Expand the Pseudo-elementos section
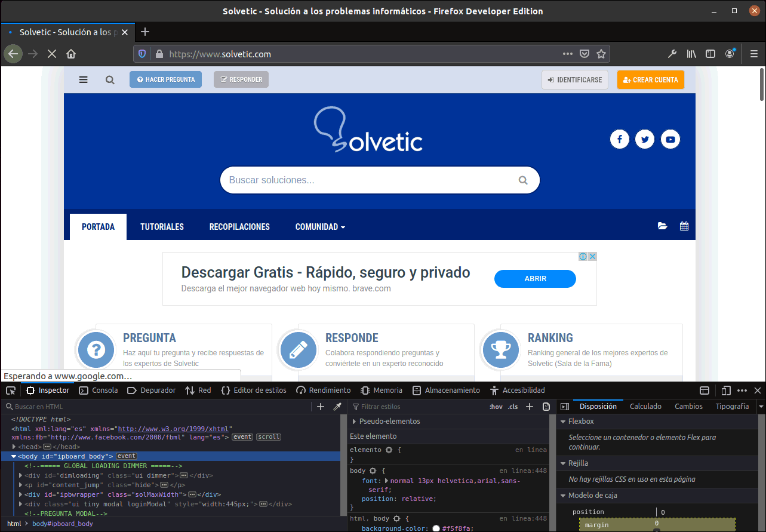This screenshot has width=766, height=532. [355, 422]
